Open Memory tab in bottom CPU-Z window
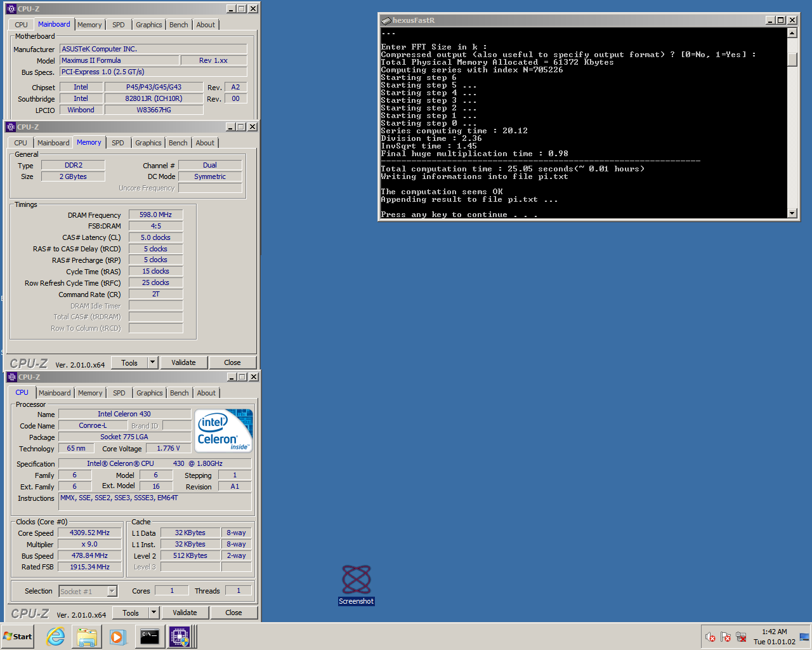 pos(90,393)
